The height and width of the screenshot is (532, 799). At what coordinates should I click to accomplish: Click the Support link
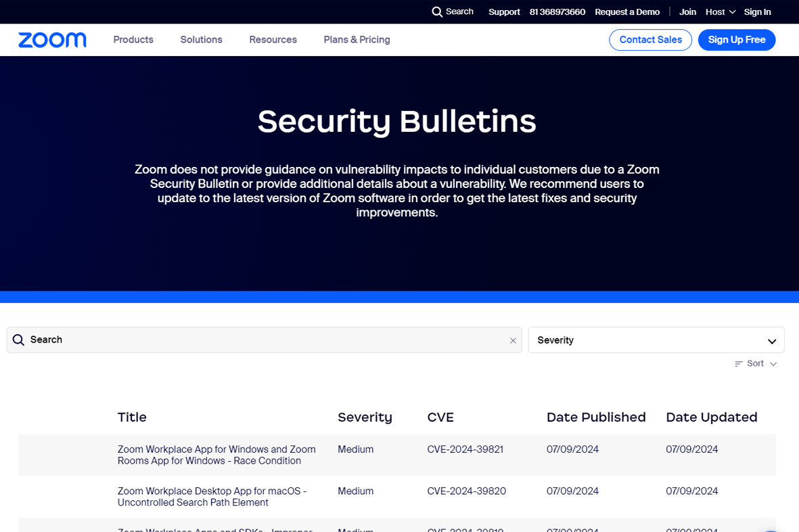point(504,11)
